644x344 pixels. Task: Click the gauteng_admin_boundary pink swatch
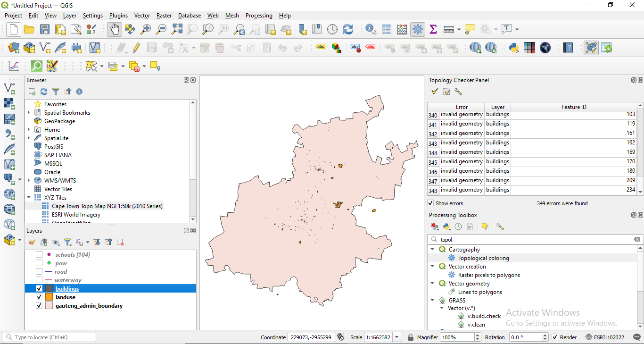click(49, 305)
